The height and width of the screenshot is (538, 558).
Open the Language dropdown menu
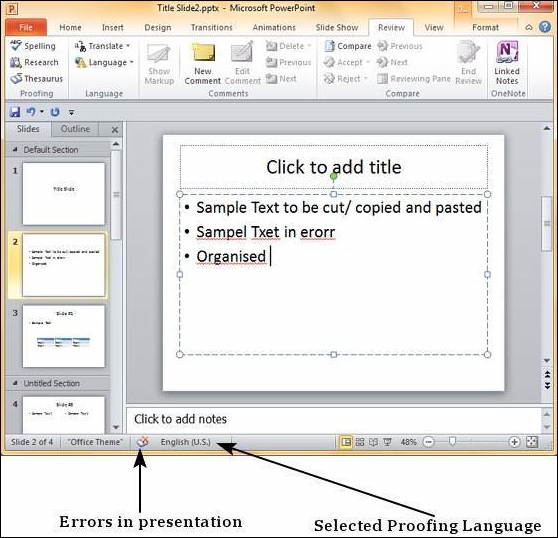(x=104, y=62)
